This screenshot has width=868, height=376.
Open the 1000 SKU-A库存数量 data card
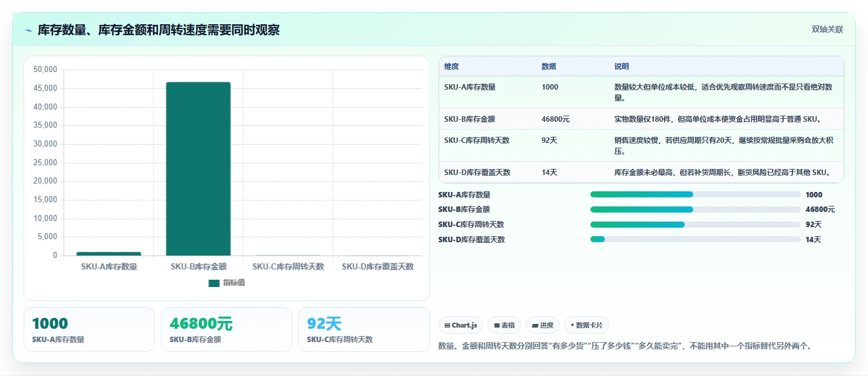(89, 329)
